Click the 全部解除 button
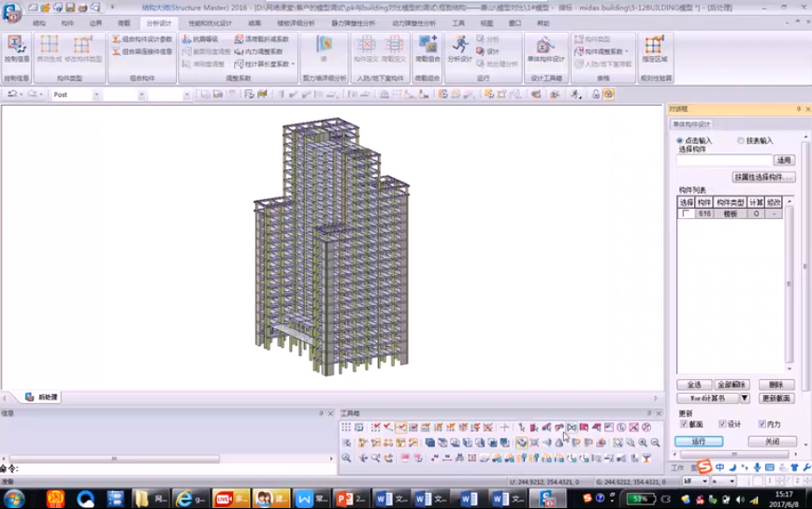The image size is (812, 509). (x=732, y=385)
